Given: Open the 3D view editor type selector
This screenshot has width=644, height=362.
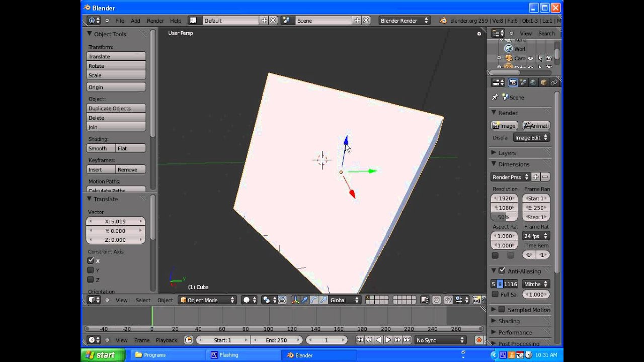Looking at the screenshot, I should coord(94,300).
